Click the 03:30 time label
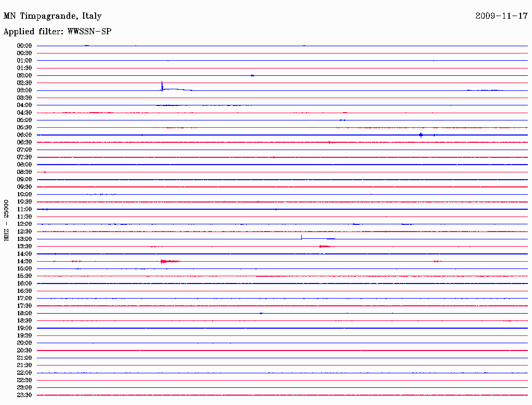Image resolution: width=532 pixels, height=405 pixels. [x=24, y=98]
